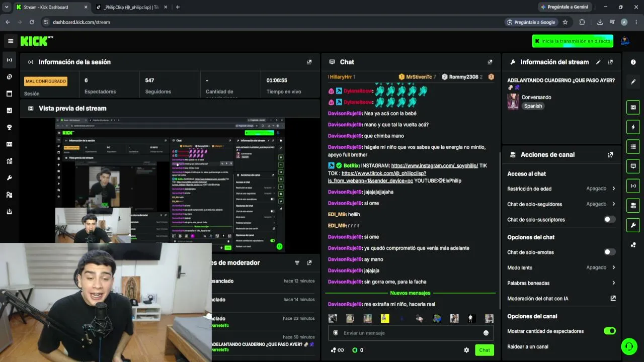The width and height of the screenshot is (644, 362).
Task: Open the browser tab search dropdown
Action: pos(6,7)
